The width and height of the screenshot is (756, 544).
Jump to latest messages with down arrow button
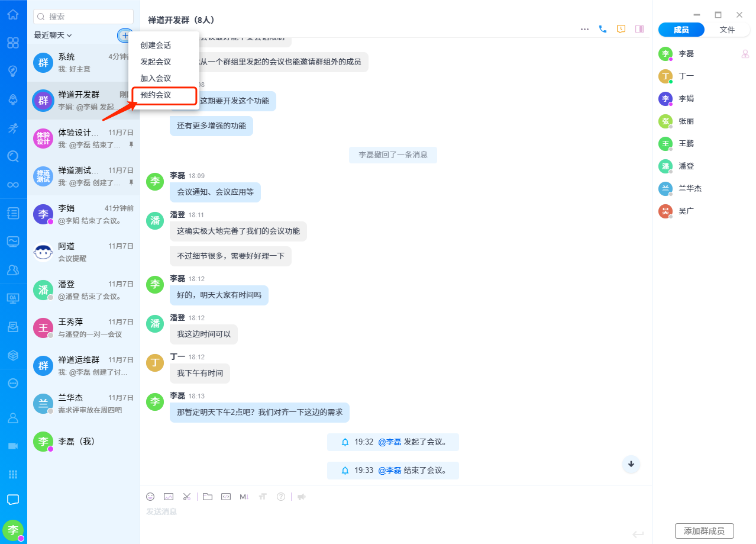631,464
